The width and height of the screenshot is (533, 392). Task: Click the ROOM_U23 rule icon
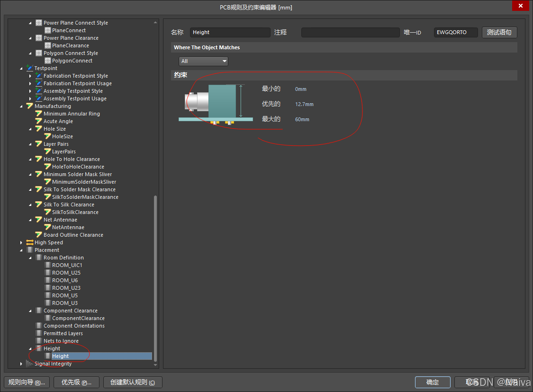[x=48, y=288]
